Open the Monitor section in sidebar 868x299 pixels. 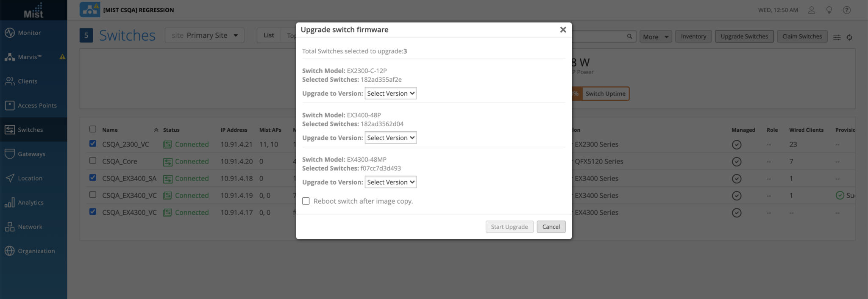28,33
